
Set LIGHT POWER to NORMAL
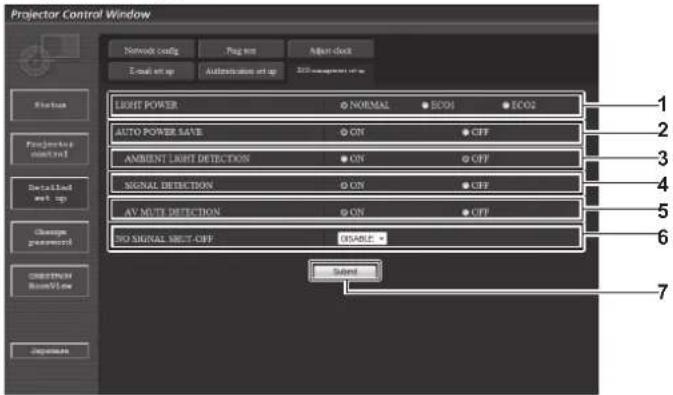343,105
